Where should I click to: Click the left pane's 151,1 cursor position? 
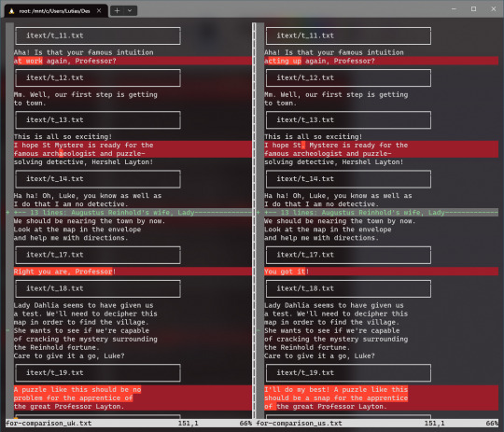[189, 424]
